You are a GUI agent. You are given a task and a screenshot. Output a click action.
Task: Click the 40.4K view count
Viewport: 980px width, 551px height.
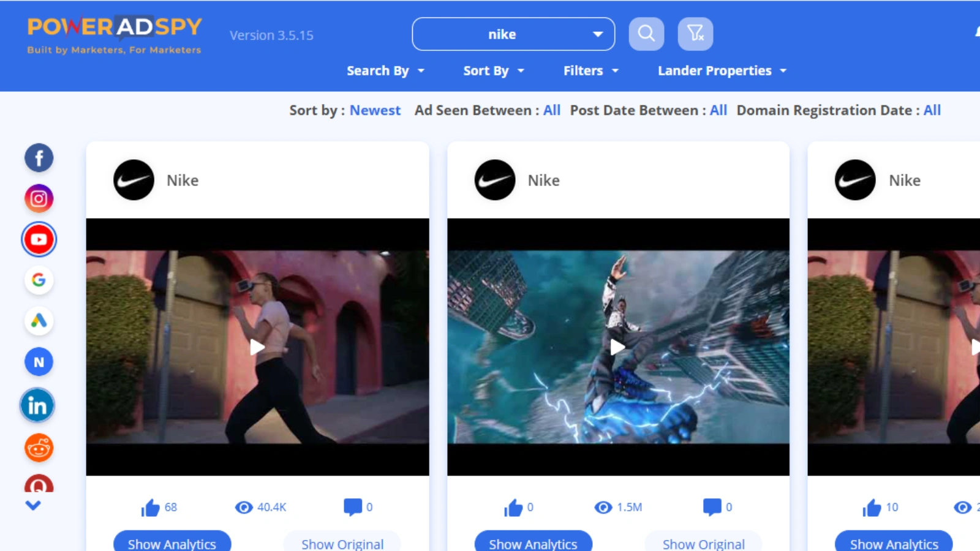pyautogui.click(x=272, y=508)
